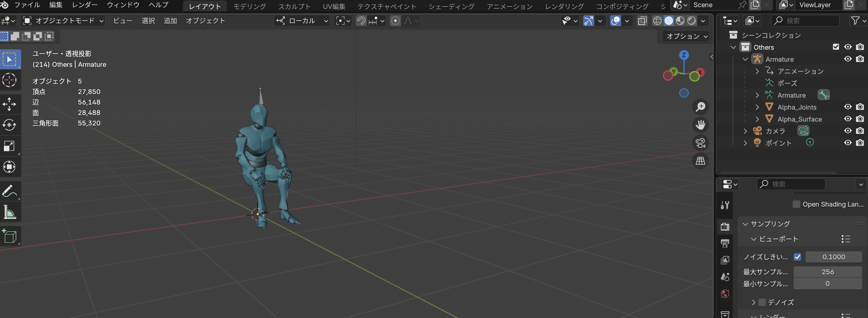Select the Scale tool
The width and height of the screenshot is (868, 318).
(x=9, y=146)
